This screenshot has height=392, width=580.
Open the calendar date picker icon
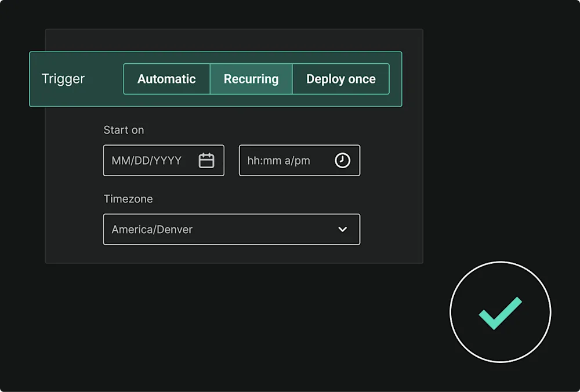click(206, 161)
